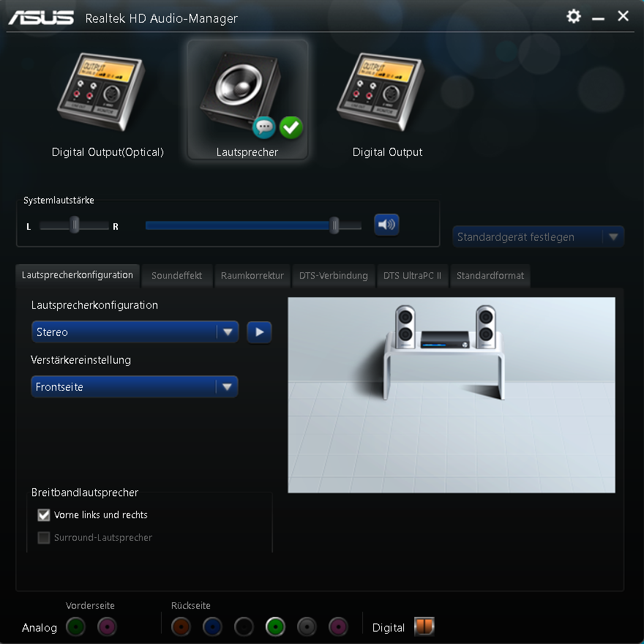Click the rear black analog jack

click(244, 626)
